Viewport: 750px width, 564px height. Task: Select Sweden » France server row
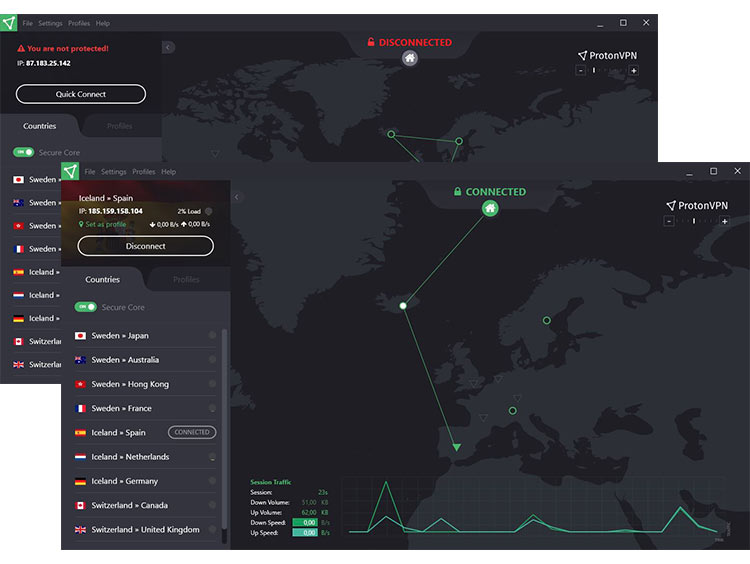pos(145,408)
